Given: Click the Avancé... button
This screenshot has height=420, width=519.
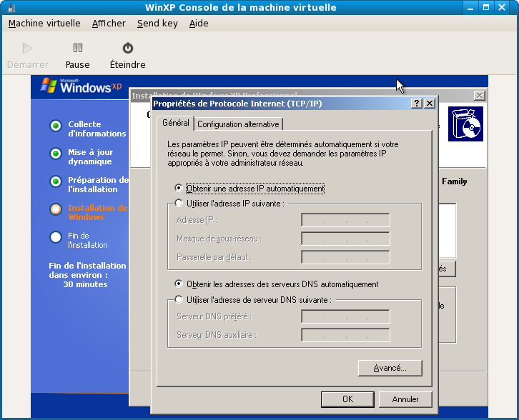Looking at the screenshot, I should pos(390,368).
